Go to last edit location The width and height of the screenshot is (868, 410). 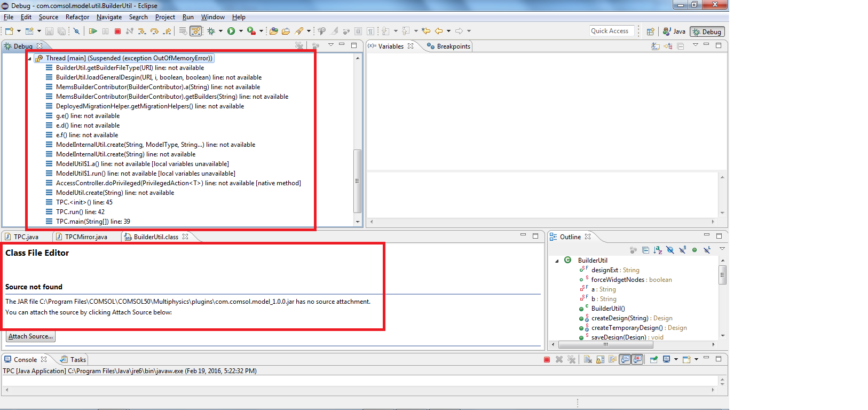pos(426,31)
